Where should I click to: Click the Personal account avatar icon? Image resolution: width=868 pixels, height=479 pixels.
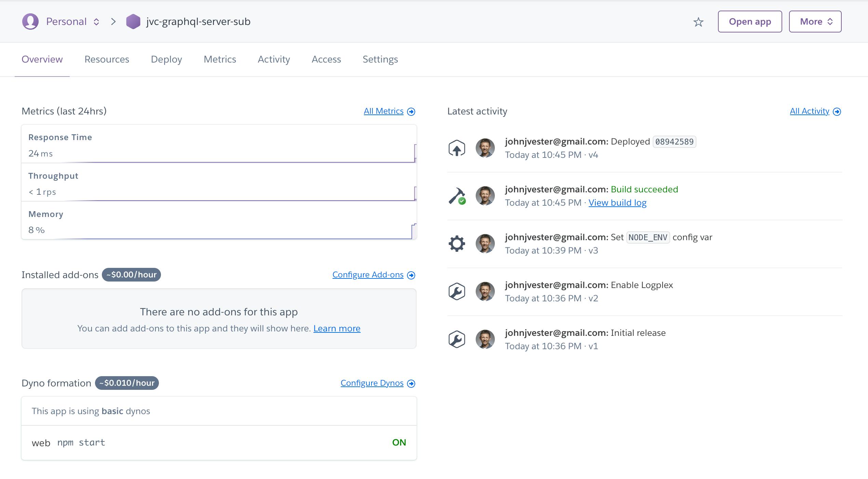(x=30, y=22)
